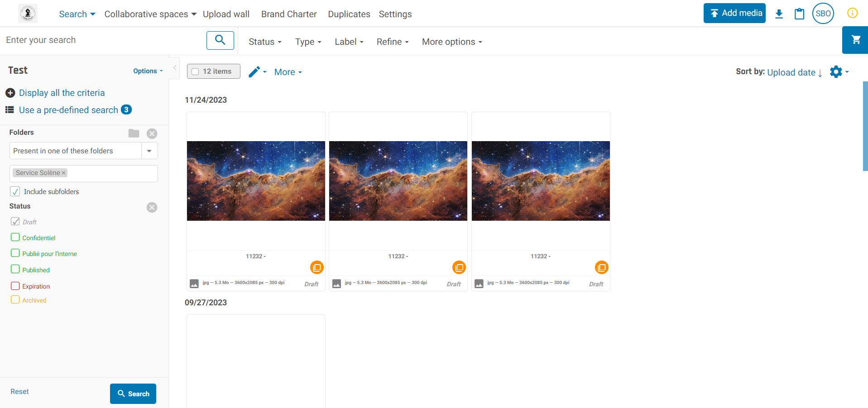Expand More options dropdown
The width and height of the screenshot is (868, 408).
tap(452, 42)
